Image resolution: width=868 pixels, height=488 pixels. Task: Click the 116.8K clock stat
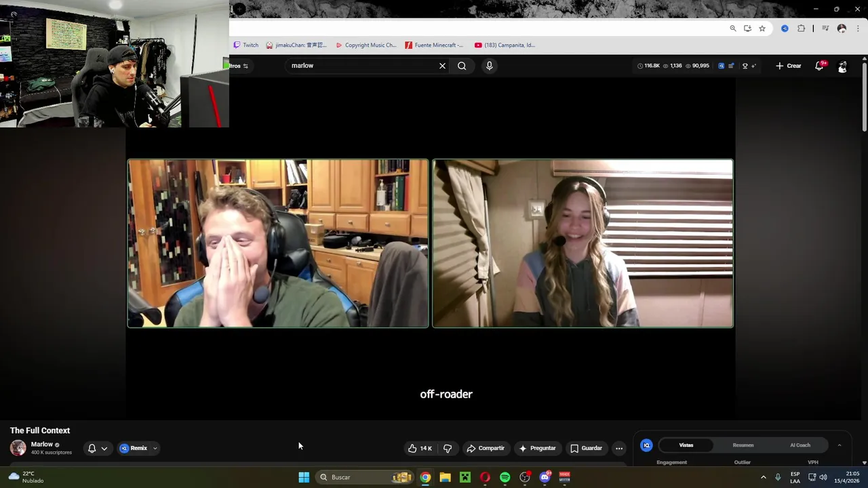(x=649, y=66)
